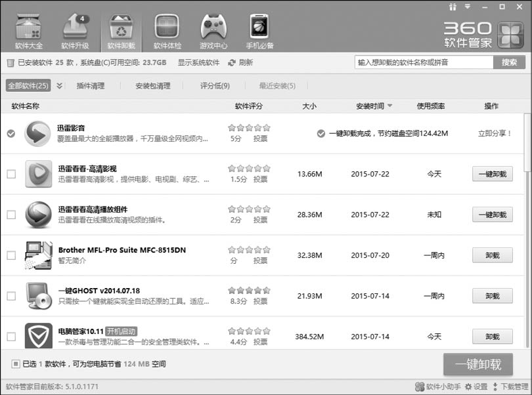The height and width of the screenshot is (395, 532).
Task: Open the 设置 gear icon
Action: point(468,386)
